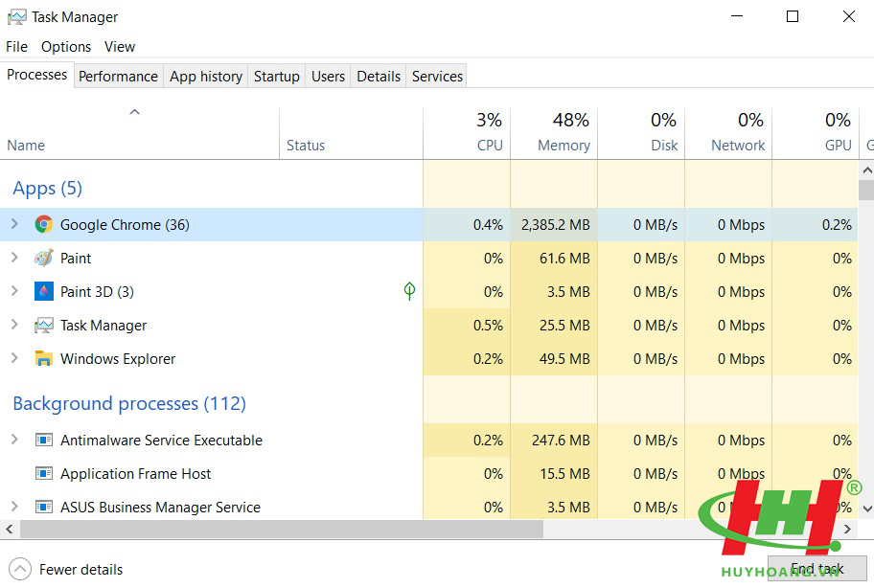Click the Task Manager row icon

(43, 326)
